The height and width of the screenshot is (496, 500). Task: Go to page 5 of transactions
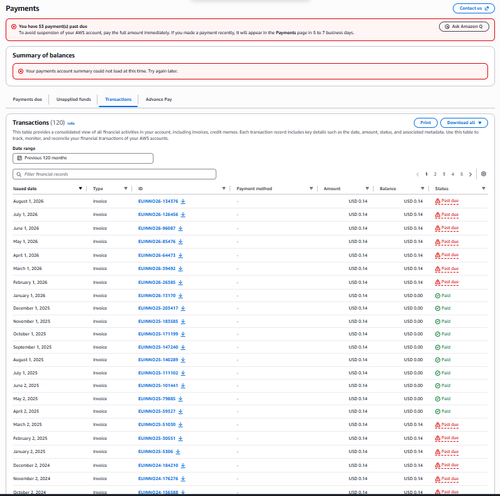click(x=462, y=174)
